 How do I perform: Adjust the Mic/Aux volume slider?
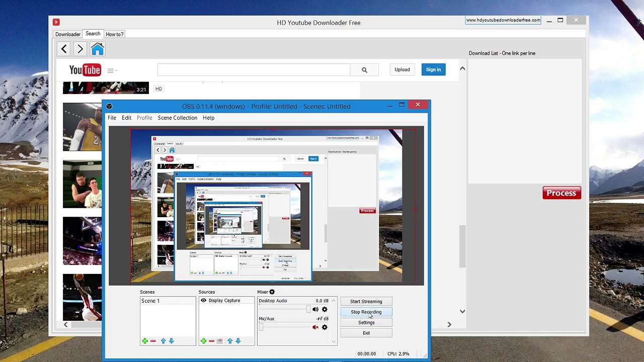coord(284,327)
